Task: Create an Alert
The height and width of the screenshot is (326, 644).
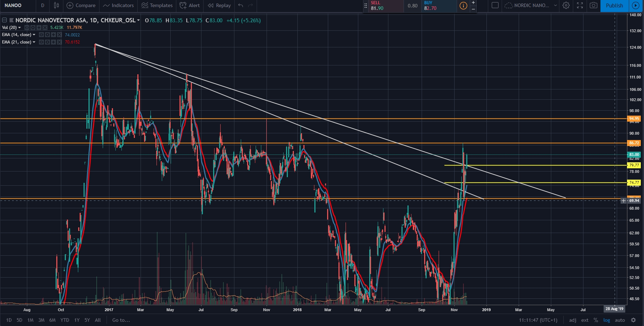Action: 190,5
